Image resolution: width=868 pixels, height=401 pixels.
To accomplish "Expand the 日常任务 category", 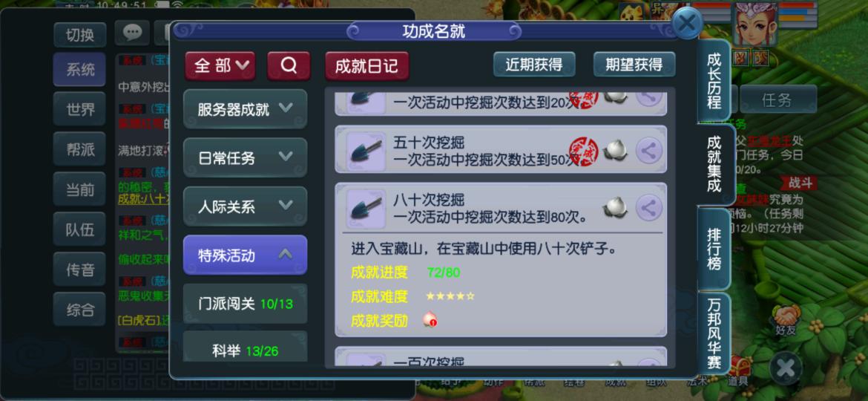I will pyautogui.click(x=245, y=158).
